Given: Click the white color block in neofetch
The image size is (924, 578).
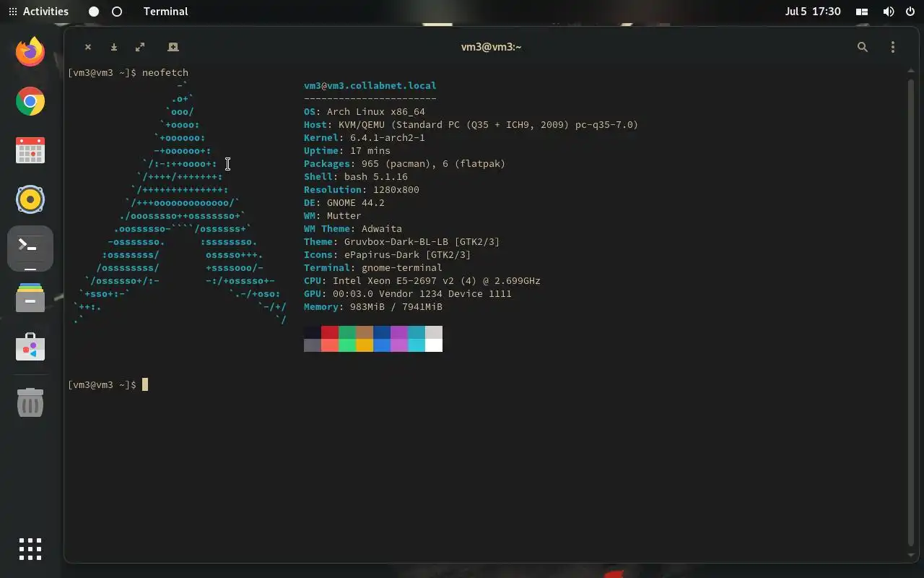Looking at the screenshot, I should [434, 345].
